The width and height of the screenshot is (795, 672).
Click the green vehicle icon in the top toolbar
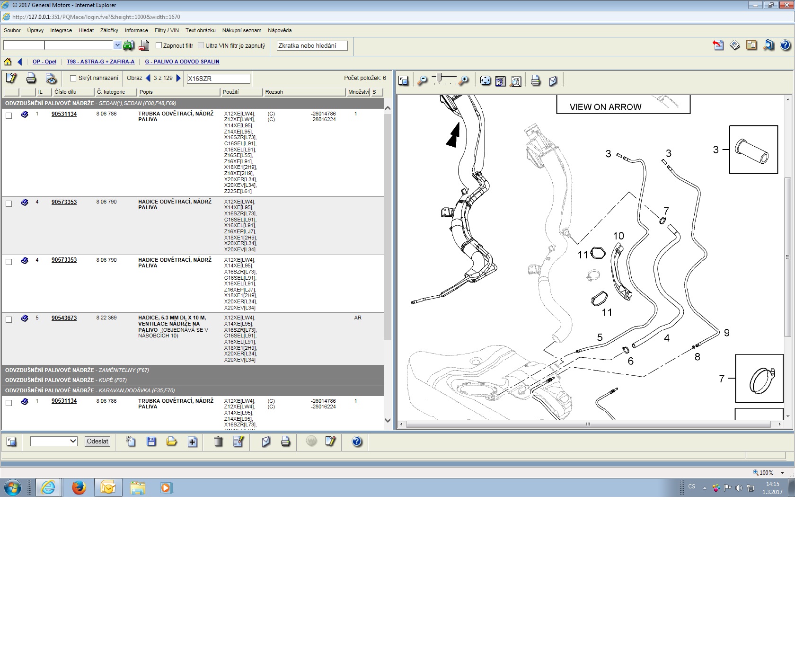click(129, 45)
